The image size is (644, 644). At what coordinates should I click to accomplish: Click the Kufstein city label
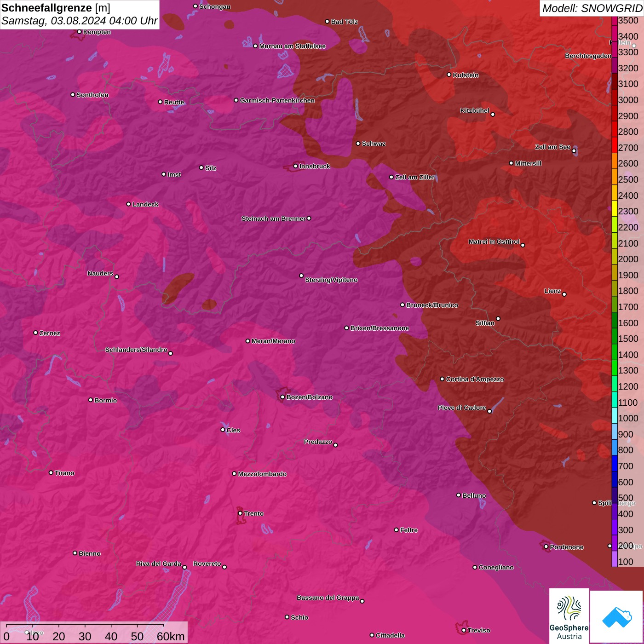click(x=466, y=75)
